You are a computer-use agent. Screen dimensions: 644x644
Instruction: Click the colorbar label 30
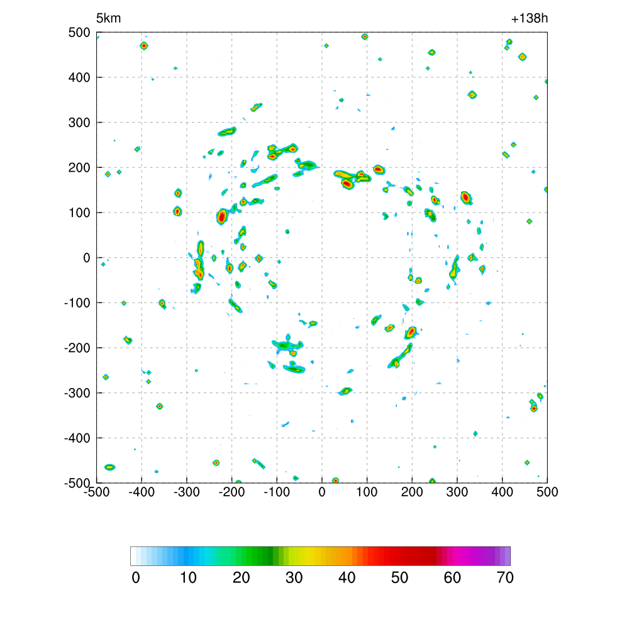[x=294, y=578]
